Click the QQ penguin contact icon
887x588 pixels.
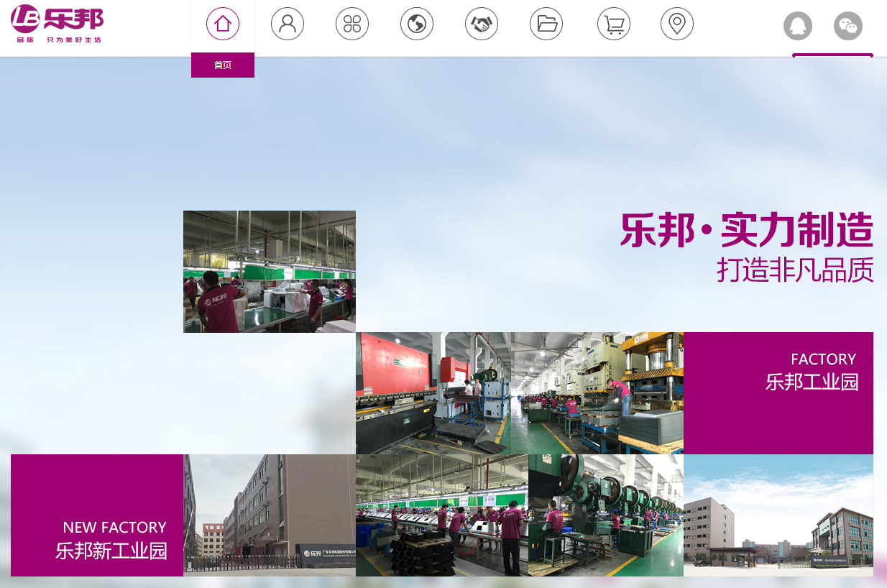[x=798, y=27]
